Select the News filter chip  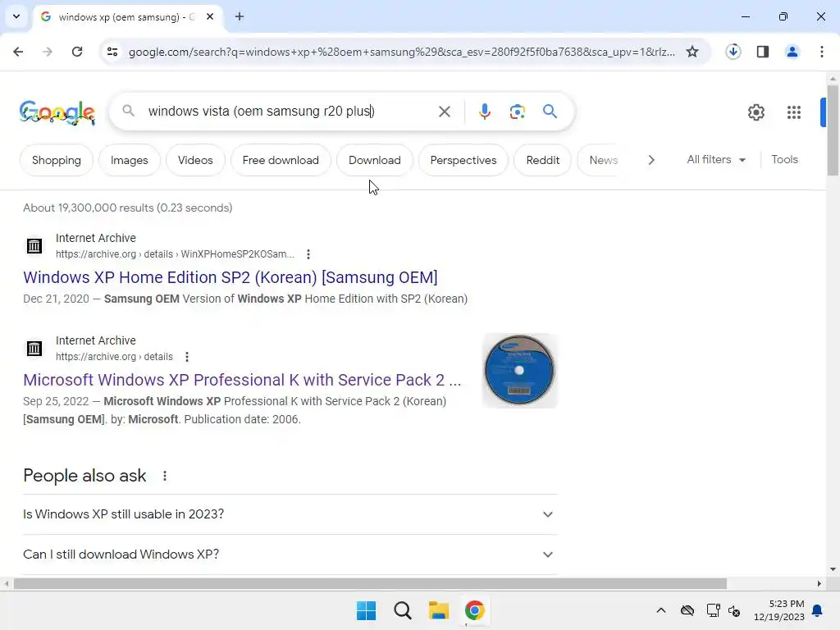603,160
